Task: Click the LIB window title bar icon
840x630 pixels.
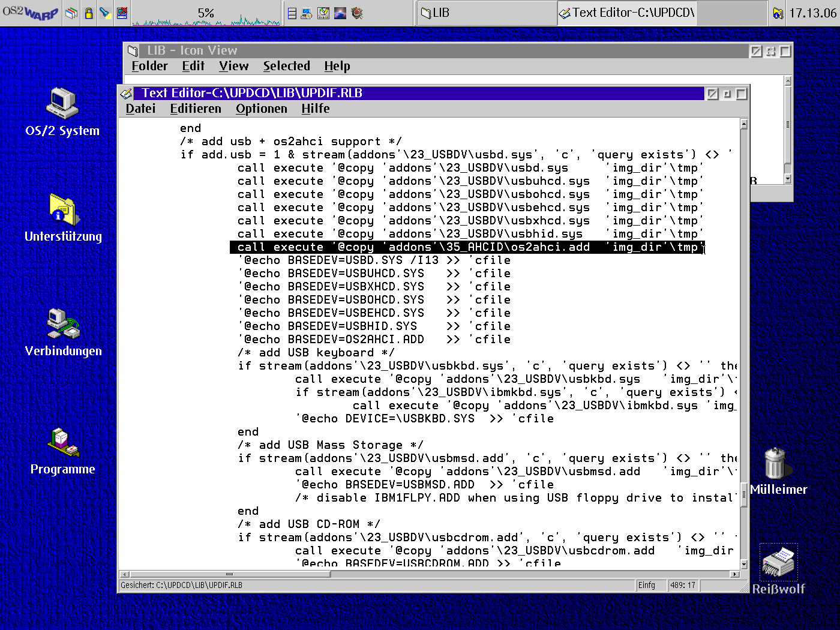Action: pyautogui.click(x=133, y=51)
